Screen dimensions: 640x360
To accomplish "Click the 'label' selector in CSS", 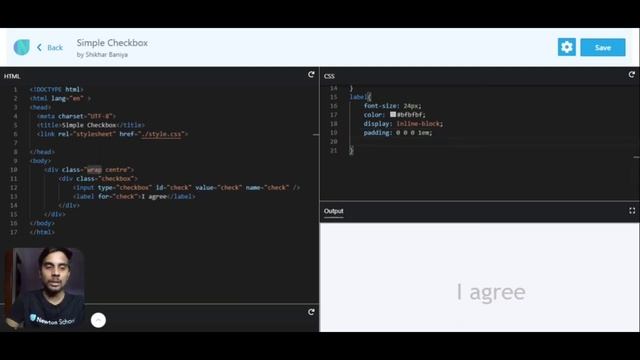I will click(x=358, y=97).
